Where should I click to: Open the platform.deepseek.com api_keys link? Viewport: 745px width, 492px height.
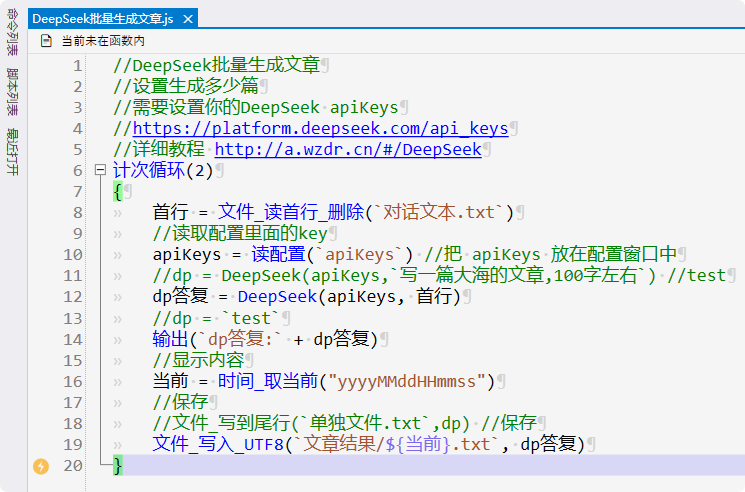click(x=320, y=128)
